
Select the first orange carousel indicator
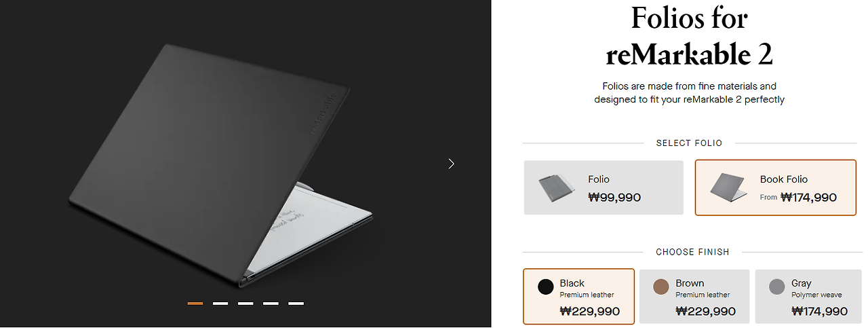pos(195,304)
